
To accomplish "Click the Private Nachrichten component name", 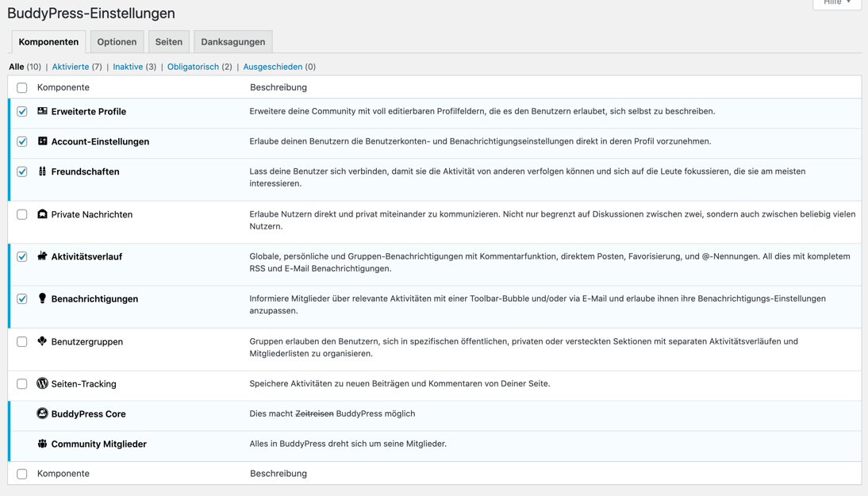I will (x=92, y=214).
